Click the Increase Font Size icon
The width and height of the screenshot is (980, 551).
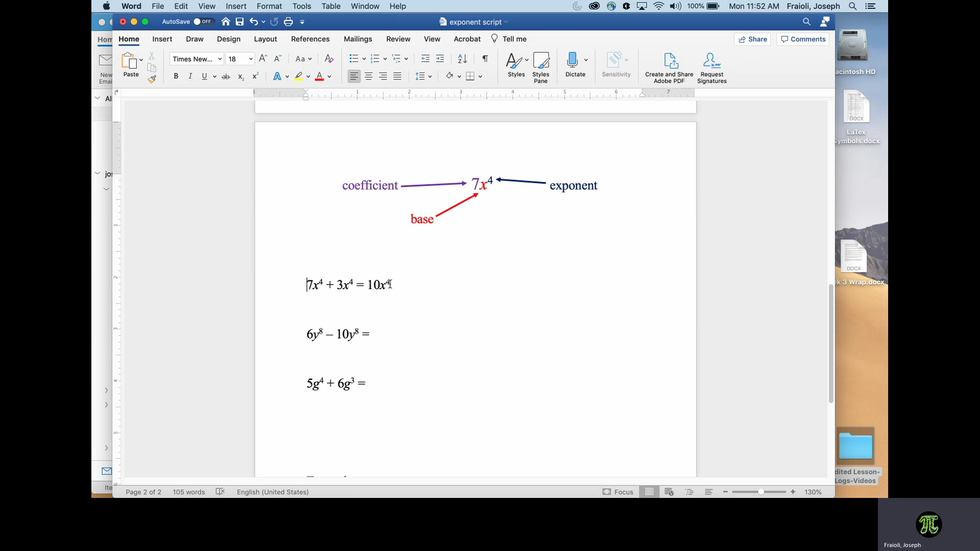coord(263,59)
